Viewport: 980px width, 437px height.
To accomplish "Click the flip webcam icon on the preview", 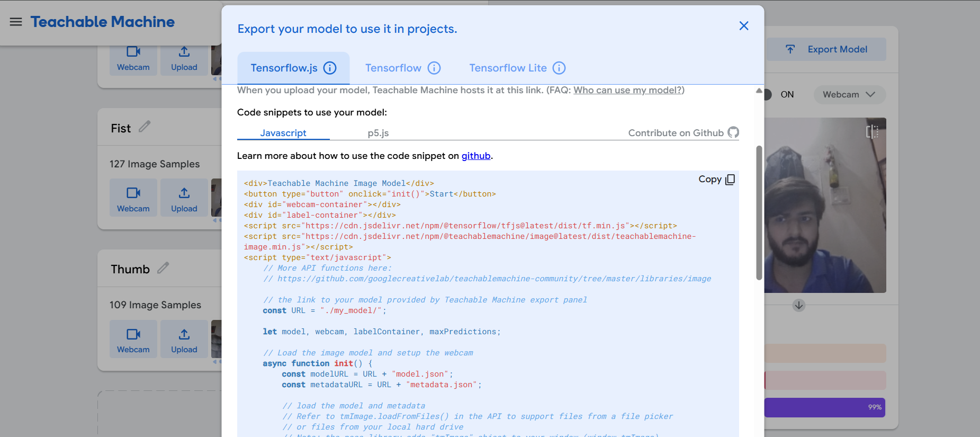I will [872, 131].
